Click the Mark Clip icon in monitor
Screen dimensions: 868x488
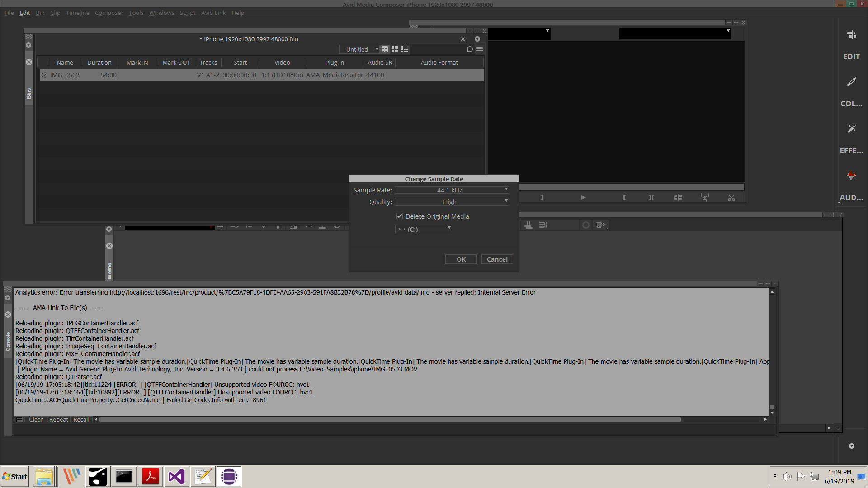pos(651,197)
